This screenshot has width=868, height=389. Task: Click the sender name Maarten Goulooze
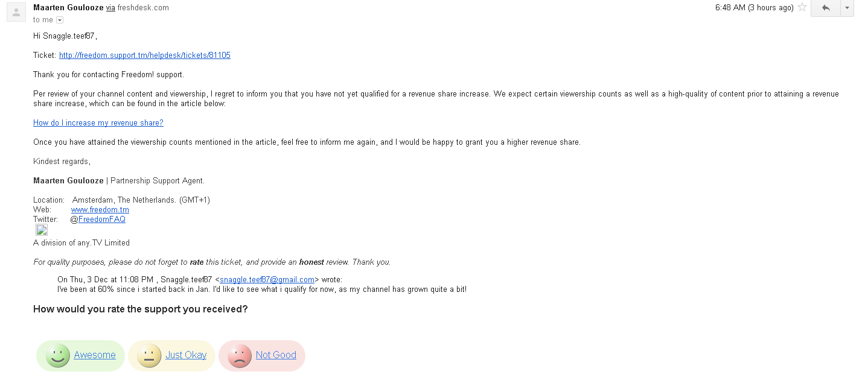point(68,8)
